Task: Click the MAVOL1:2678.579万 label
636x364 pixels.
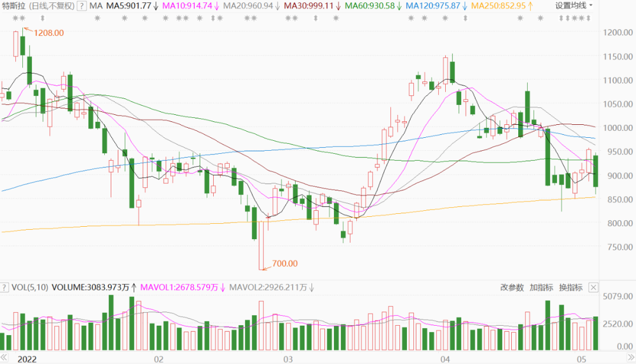Action: (x=183, y=287)
